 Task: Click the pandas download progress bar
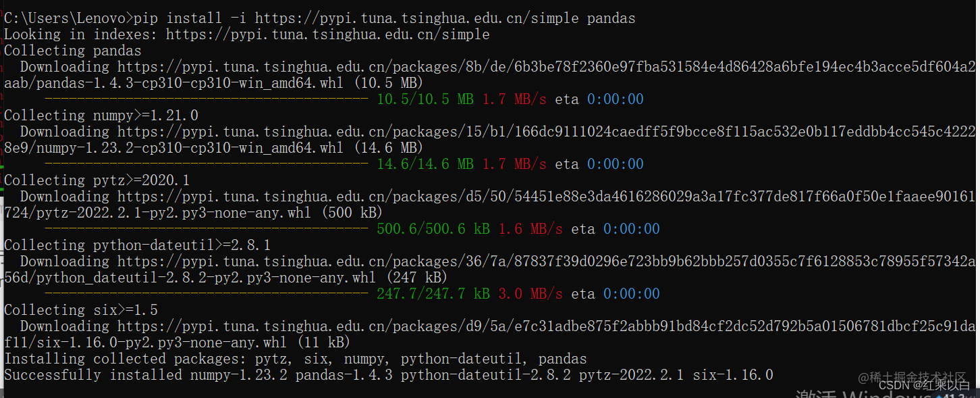coord(206,99)
